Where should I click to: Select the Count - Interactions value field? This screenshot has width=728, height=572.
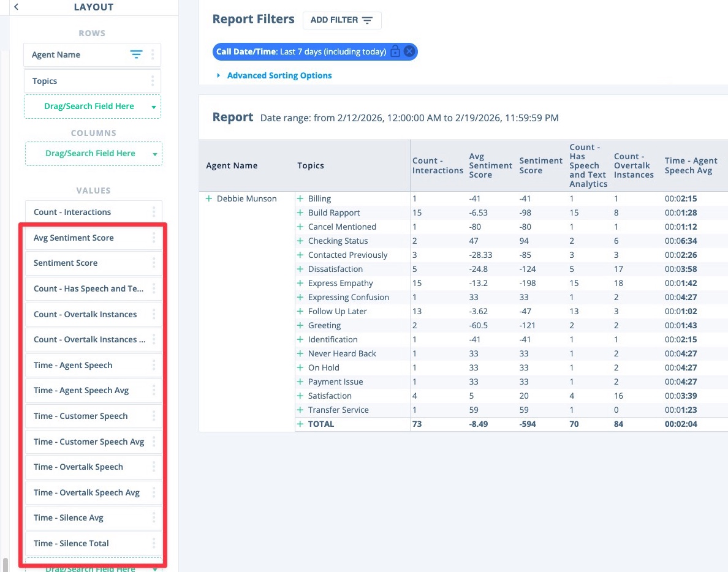click(x=93, y=212)
